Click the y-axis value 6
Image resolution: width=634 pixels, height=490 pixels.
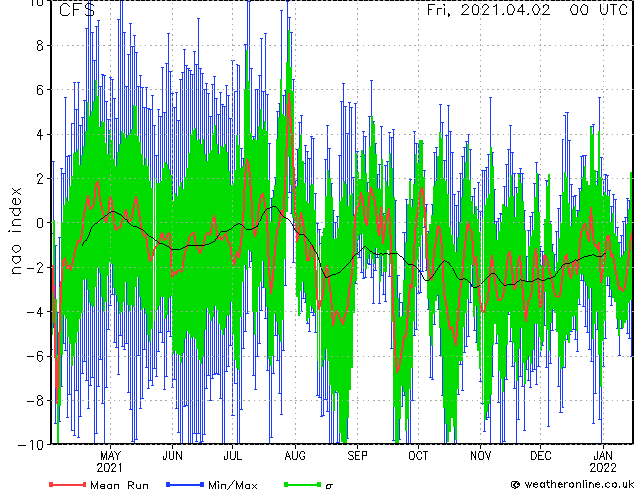(x=40, y=90)
